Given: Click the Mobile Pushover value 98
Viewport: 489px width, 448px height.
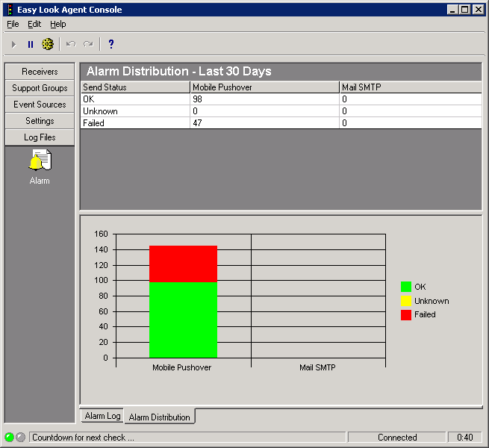Looking at the screenshot, I should pyautogui.click(x=197, y=99).
